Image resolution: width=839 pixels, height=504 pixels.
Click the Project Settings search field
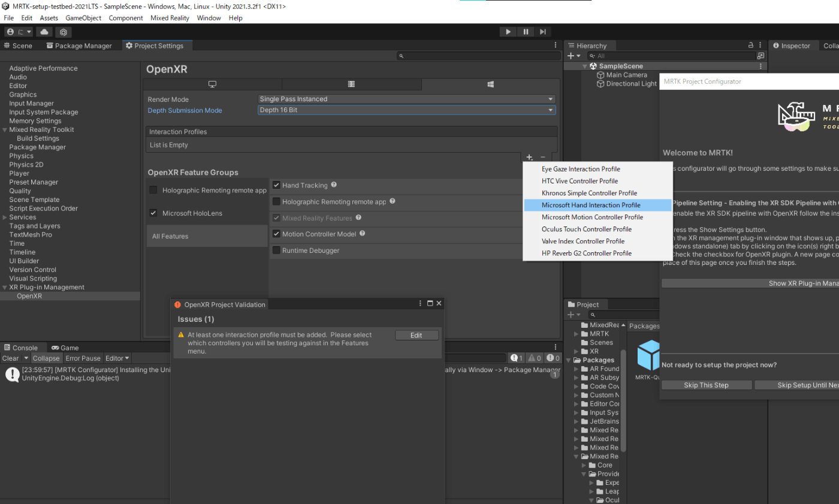(x=478, y=56)
